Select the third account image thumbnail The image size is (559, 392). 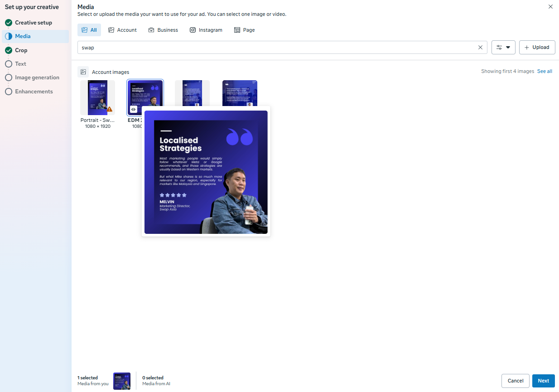[x=192, y=93]
